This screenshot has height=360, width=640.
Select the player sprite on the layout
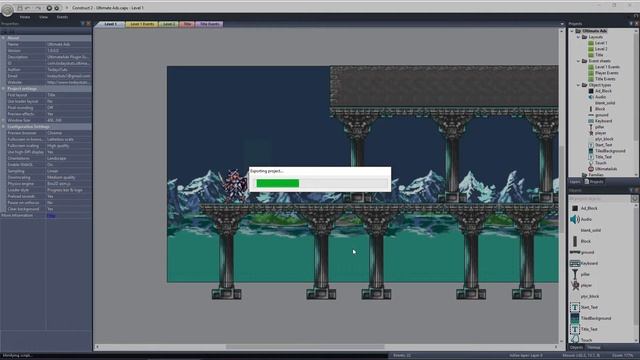[235, 186]
